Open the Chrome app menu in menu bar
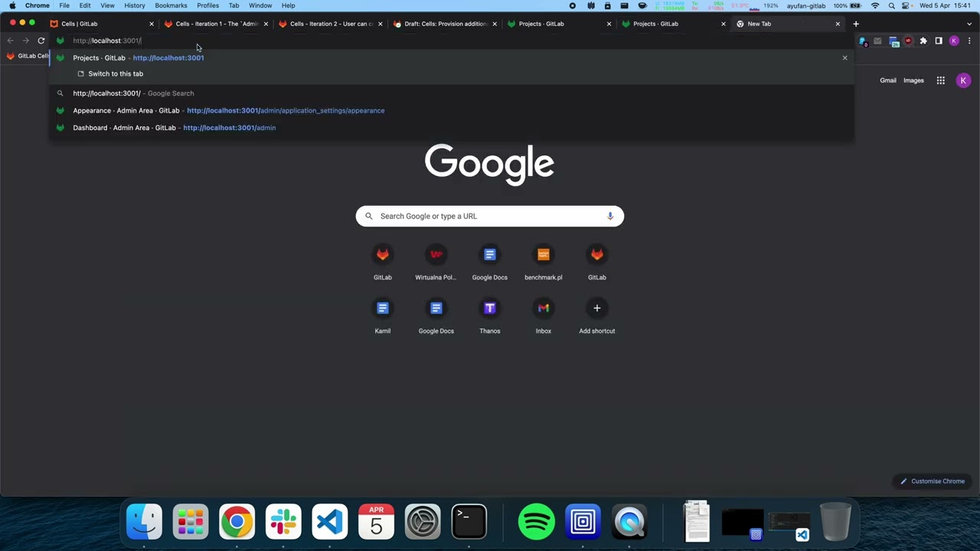The width and height of the screenshot is (980, 551). pyautogui.click(x=37, y=5)
